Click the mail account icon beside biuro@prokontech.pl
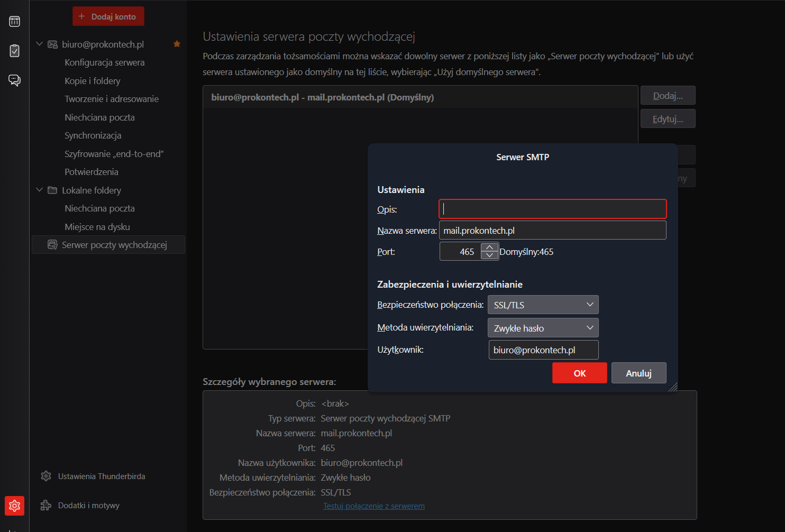The height and width of the screenshot is (532, 785). coord(52,44)
